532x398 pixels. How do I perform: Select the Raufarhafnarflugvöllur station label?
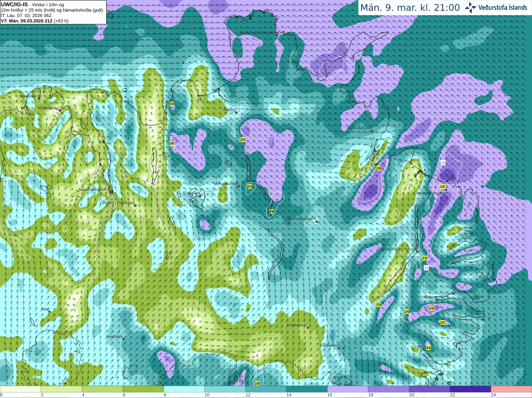[258, 32]
